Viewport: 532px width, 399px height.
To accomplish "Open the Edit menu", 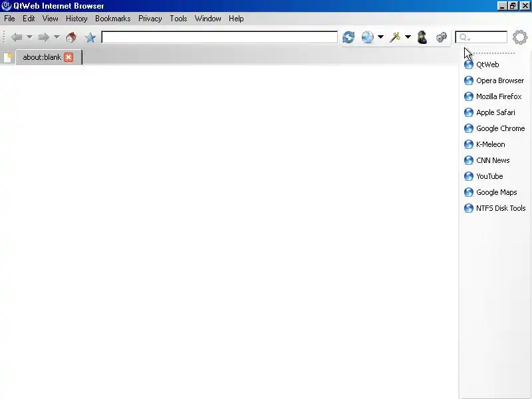I will pyautogui.click(x=29, y=19).
